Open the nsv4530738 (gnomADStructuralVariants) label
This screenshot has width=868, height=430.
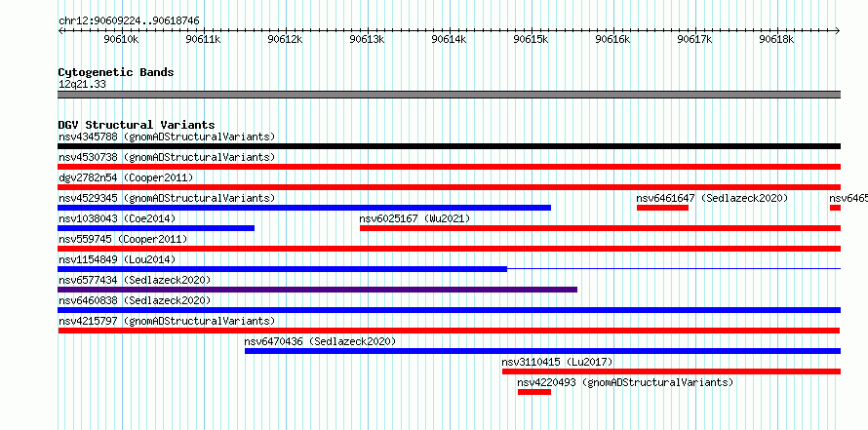tap(167, 157)
